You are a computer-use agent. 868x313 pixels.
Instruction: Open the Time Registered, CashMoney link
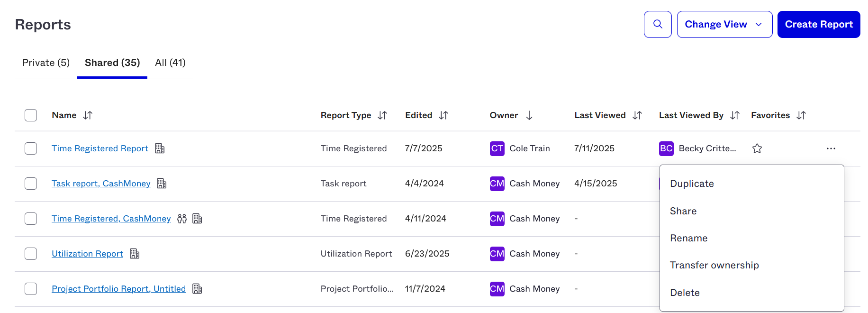(111, 219)
